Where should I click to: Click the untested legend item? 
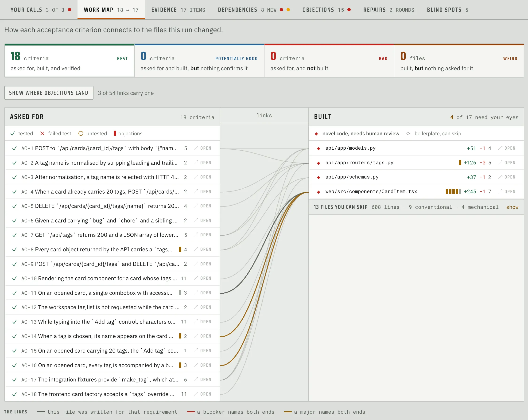(x=93, y=133)
